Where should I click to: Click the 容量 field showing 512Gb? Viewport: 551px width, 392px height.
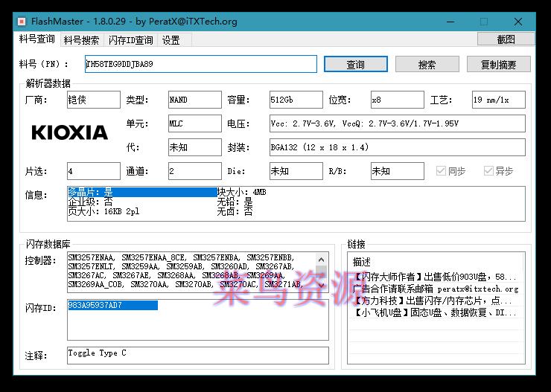[x=296, y=100]
